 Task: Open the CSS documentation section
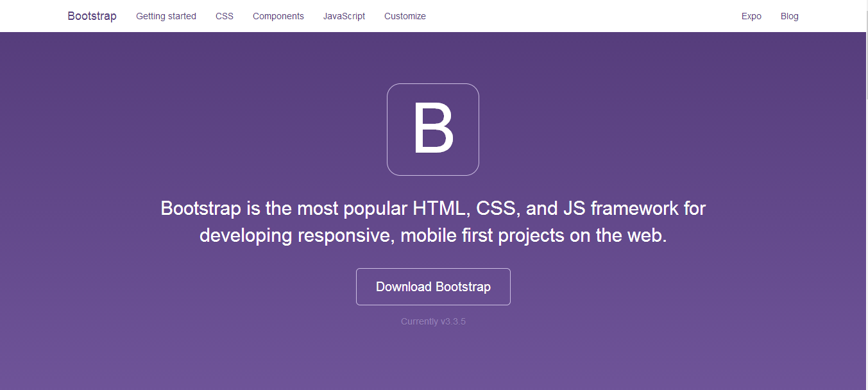point(225,16)
